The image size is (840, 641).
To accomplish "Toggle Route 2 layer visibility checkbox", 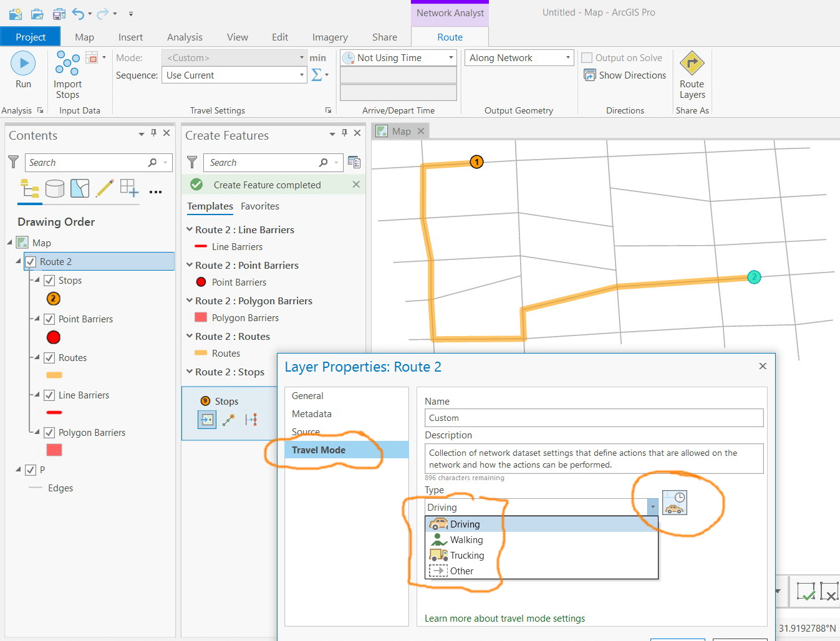I will [x=31, y=262].
